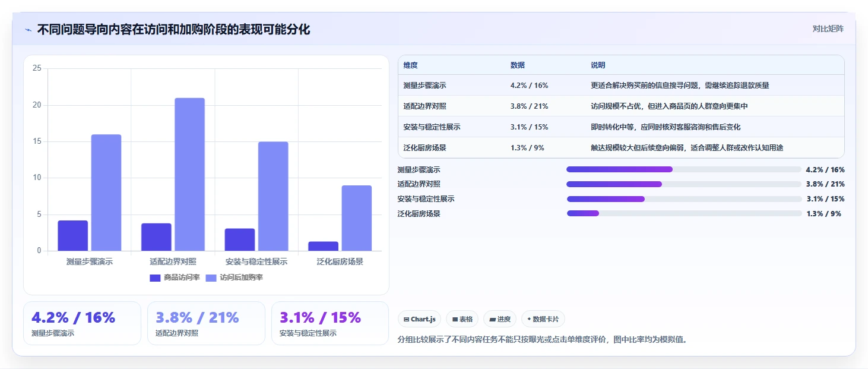Click the tallest 访问后加购率 bar for 适配边界对照
The width and height of the screenshot is (868, 369).
point(189,174)
